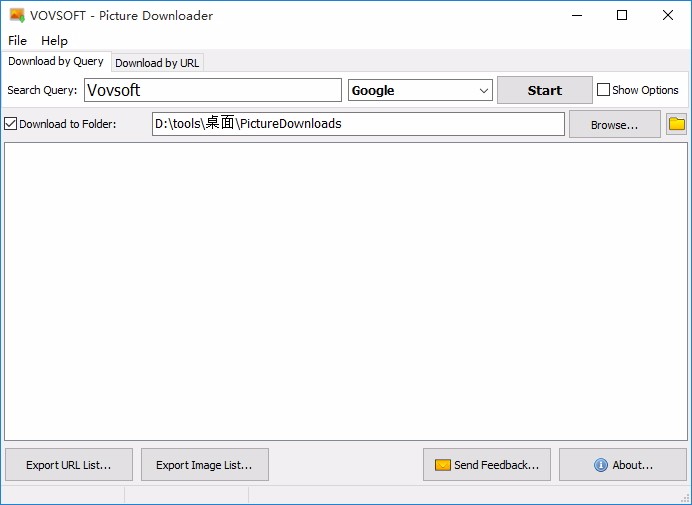Click Export Image List... button
Viewport: 692px width, 505px height.
coord(205,465)
